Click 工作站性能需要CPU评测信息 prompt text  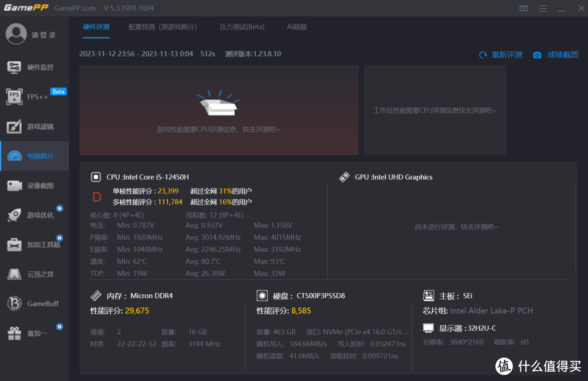pyautogui.click(x=434, y=110)
